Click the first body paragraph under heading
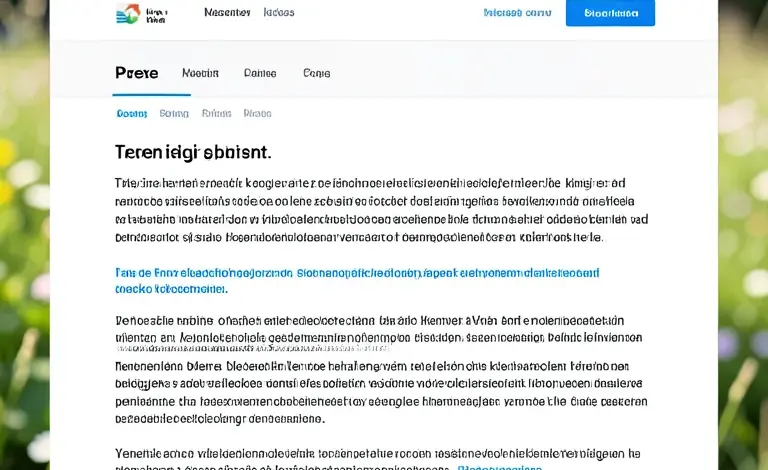Viewport: 768px width, 470px height. pyautogui.click(x=382, y=211)
